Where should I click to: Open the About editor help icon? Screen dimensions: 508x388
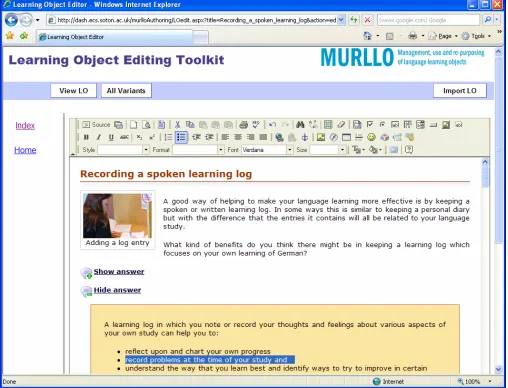[x=409, y=150]
